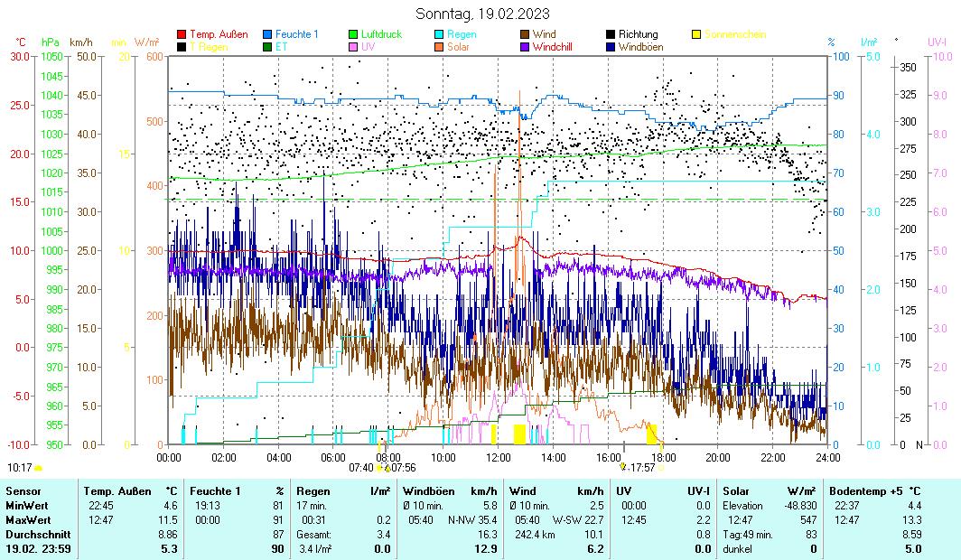The height and width of the screenshot is (560, 961).
Task: Select the brown Wind legend square
Action: click(x=525, y=34)
